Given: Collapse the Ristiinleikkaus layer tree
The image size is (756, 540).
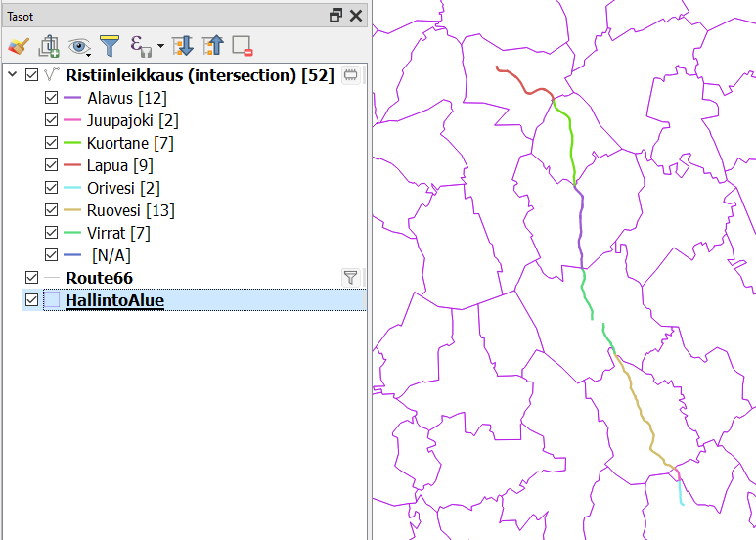Looking at the screenshot, I should [x=12, y=75].
